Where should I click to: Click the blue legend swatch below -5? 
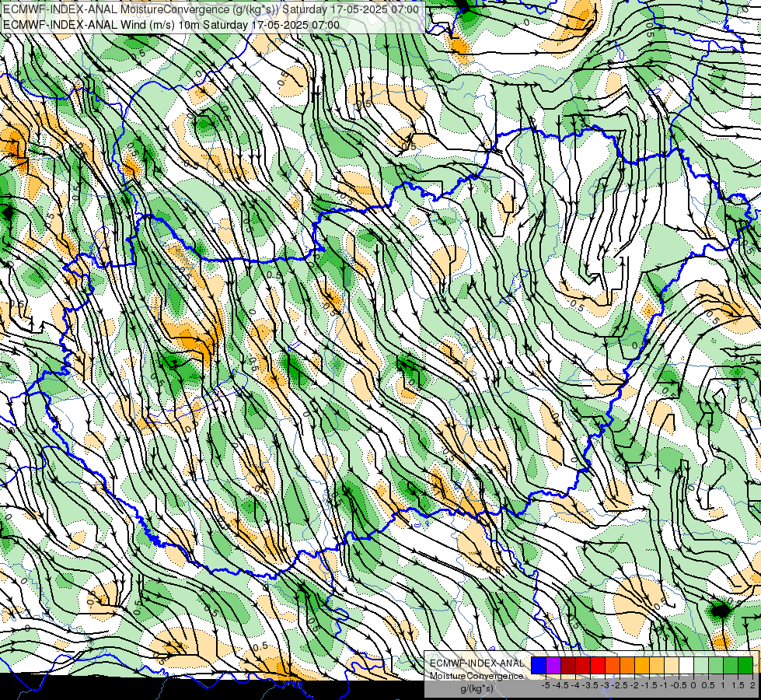pos(539,665)
